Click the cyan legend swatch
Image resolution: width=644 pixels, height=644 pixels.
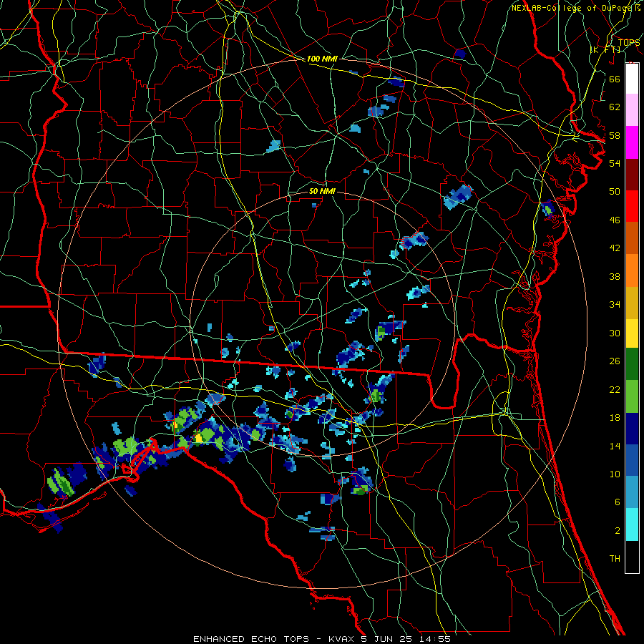(632, 525)
